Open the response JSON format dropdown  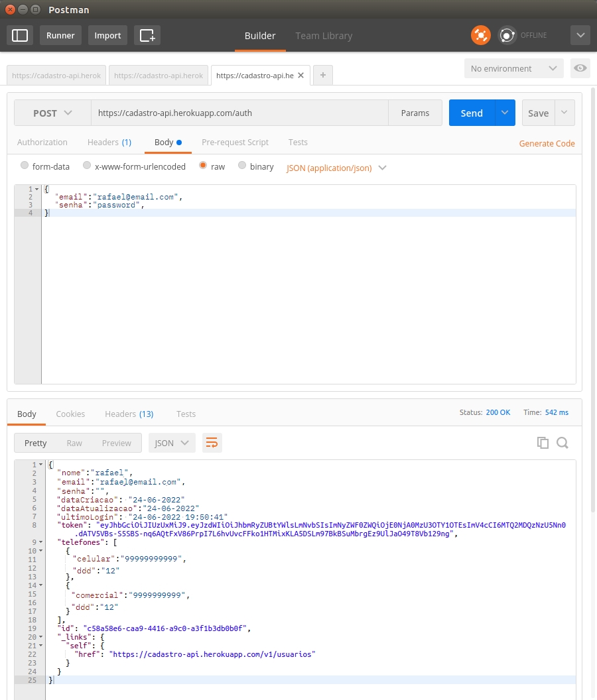pyautogui.click(x=172, y=443)
